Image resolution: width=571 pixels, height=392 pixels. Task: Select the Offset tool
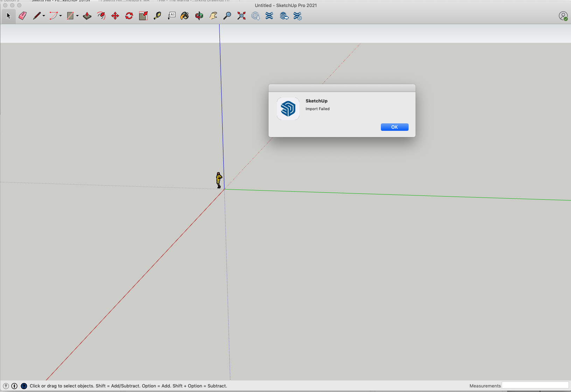[101, 16]
